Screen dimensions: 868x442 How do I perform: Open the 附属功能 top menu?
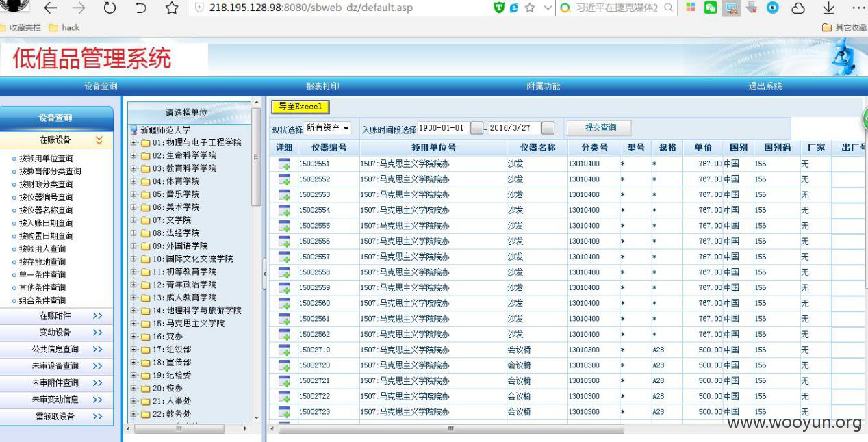544,86
